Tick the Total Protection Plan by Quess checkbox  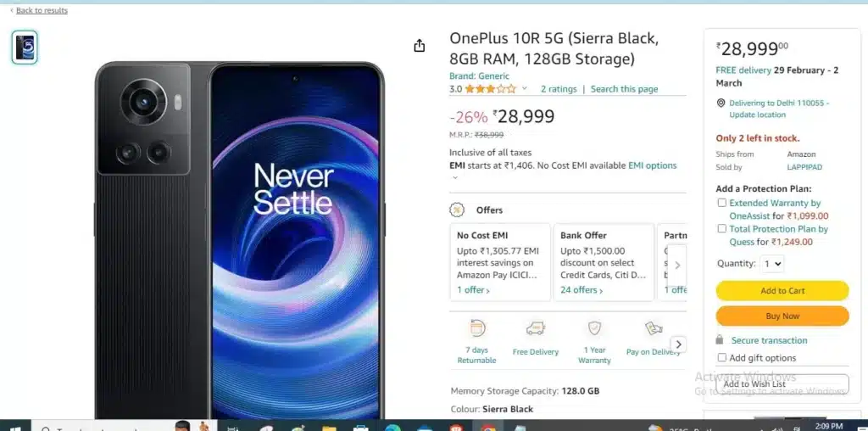(x=722, y=228)
